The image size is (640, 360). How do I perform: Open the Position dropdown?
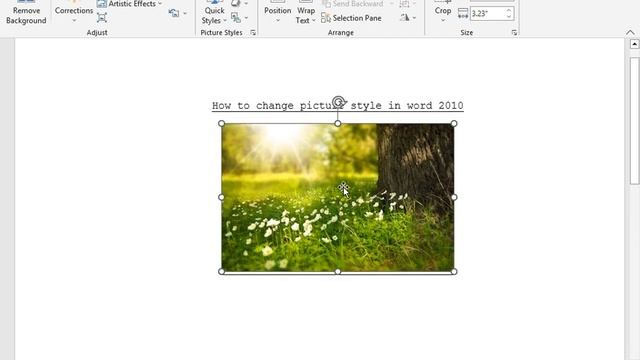[278, 13]
